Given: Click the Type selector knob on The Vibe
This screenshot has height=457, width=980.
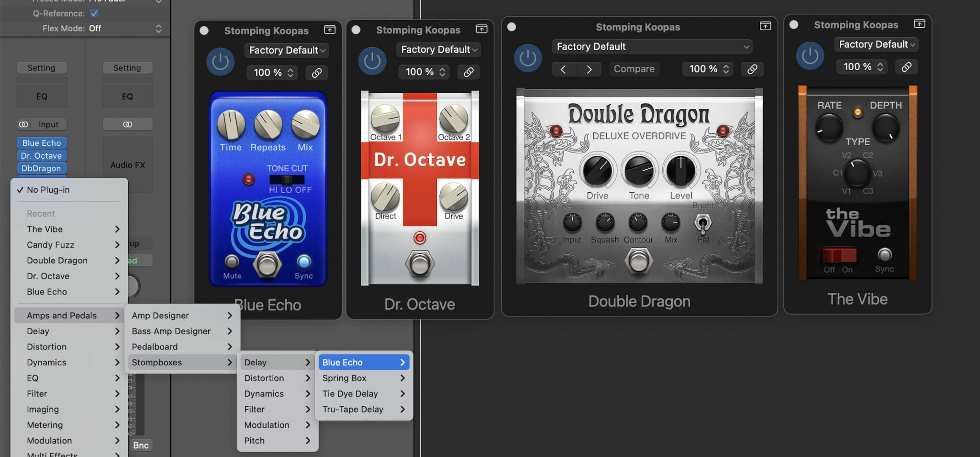Looking at the screenshot, I should [x=857, y=173].
